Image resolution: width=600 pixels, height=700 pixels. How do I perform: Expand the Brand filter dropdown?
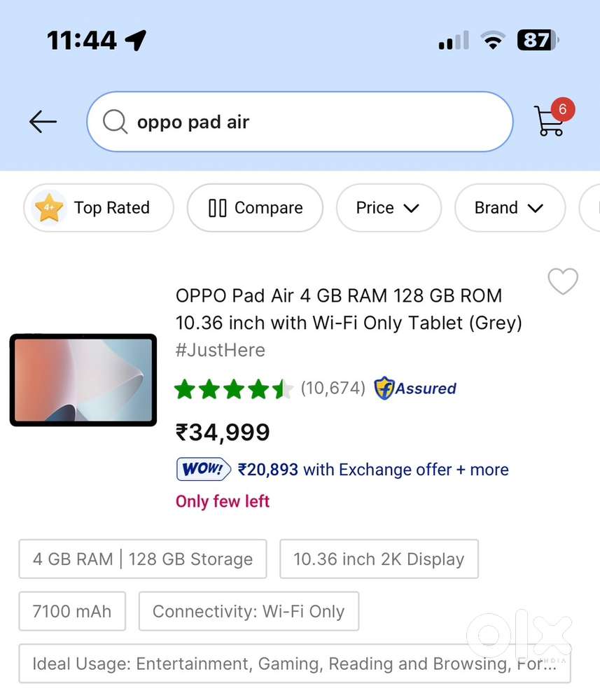pyautogui.click(x=509, y=208)
